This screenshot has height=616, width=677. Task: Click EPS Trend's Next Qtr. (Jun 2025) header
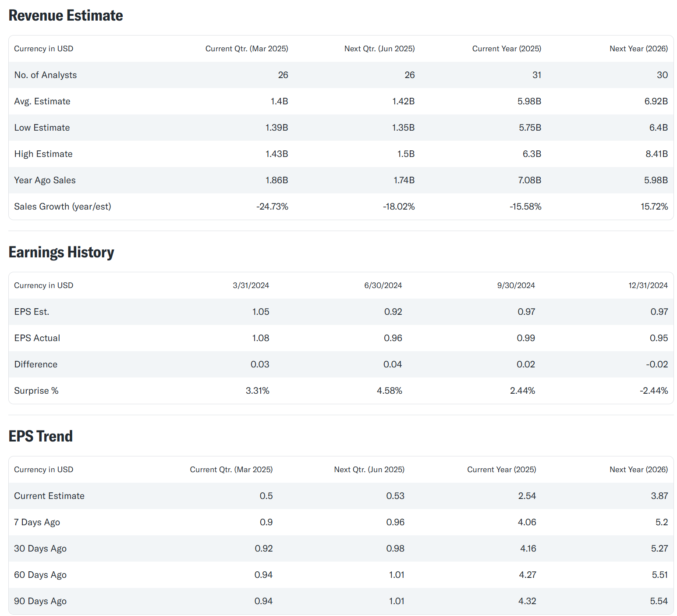(x=369, y=470)
